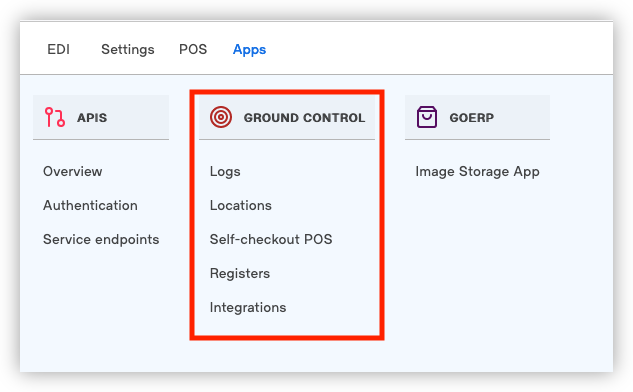Click the Ground Control target icon
The image size is (633, 392).
coord(221,117)
